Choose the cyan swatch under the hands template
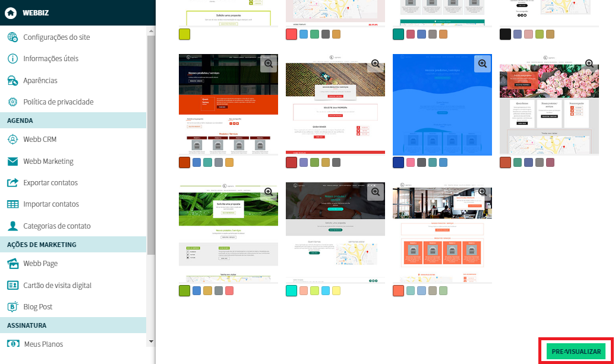 coord(291,291)
